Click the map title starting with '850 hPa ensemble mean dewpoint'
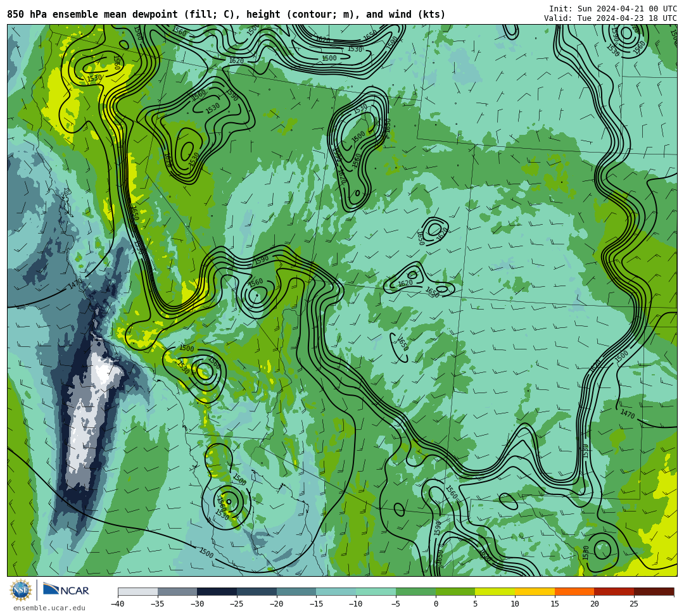 click(x=226, y=15)
